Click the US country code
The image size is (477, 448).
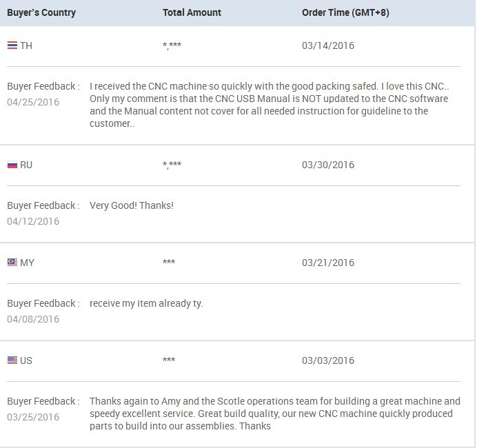point(26,360)
